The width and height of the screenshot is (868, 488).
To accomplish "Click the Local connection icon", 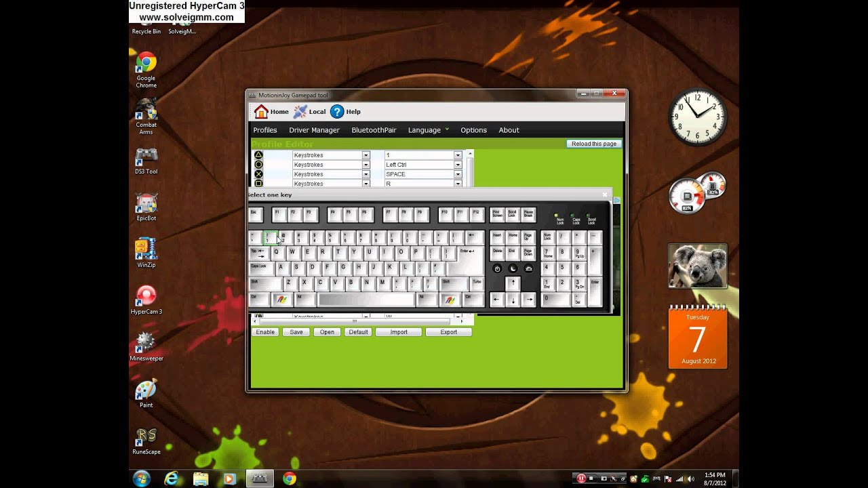I will pos(300,112).
